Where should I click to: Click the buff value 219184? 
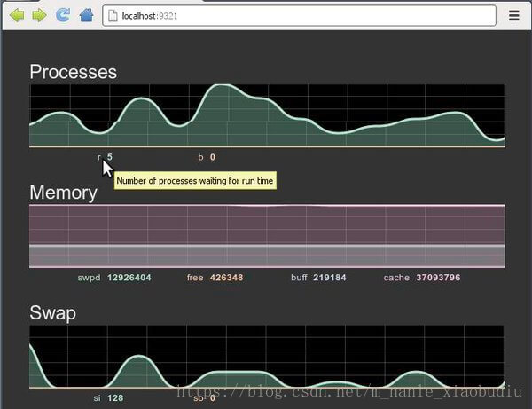click(330, 278)
